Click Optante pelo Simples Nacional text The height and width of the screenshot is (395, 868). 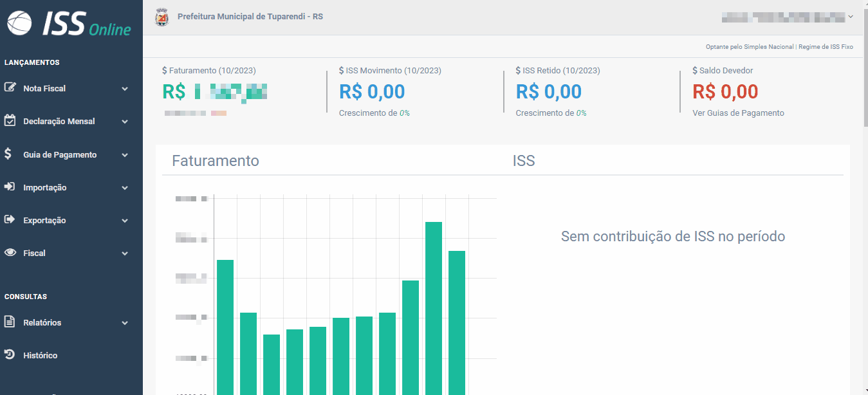(750, 47)
